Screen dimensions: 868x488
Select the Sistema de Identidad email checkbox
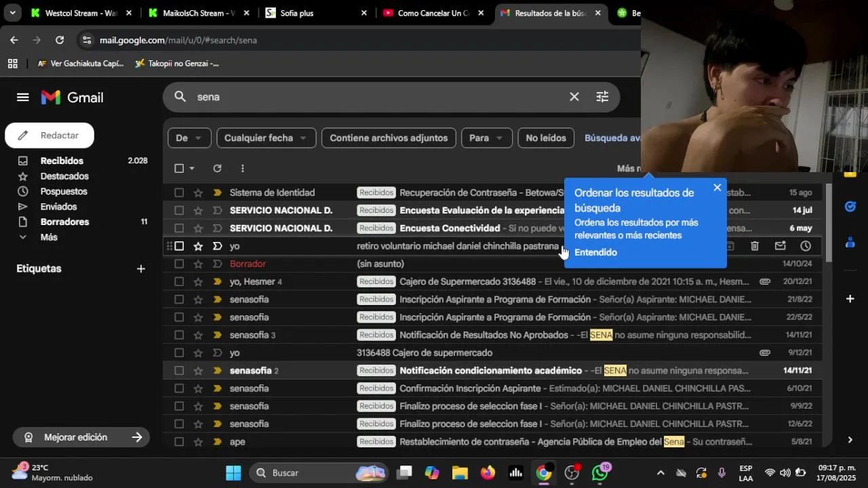coord(179,192)
